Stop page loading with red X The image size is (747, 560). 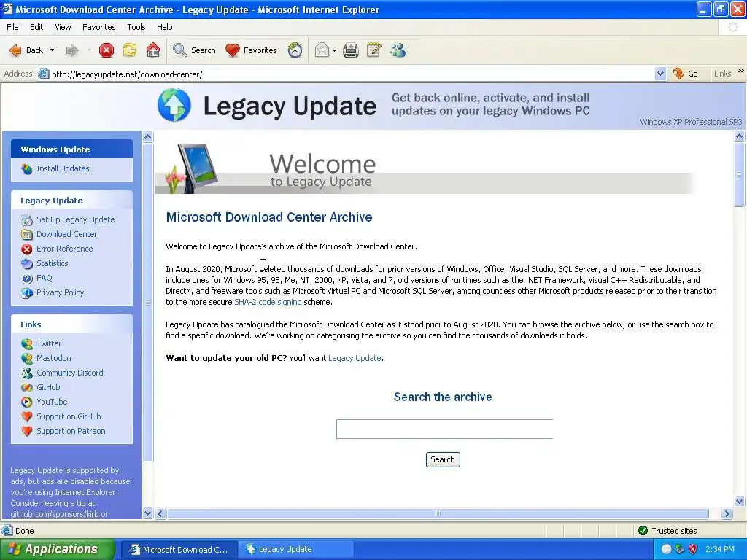coord(107,50)
